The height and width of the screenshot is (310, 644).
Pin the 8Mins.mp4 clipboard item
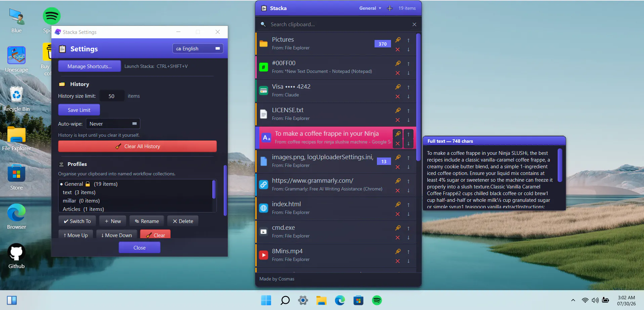[398, 252]
